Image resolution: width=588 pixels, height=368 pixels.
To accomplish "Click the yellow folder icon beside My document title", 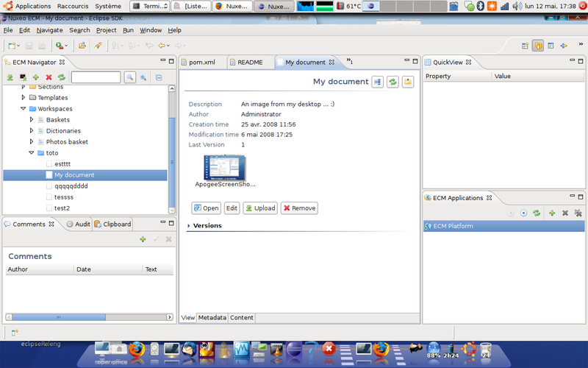I will tap(408, 82).
